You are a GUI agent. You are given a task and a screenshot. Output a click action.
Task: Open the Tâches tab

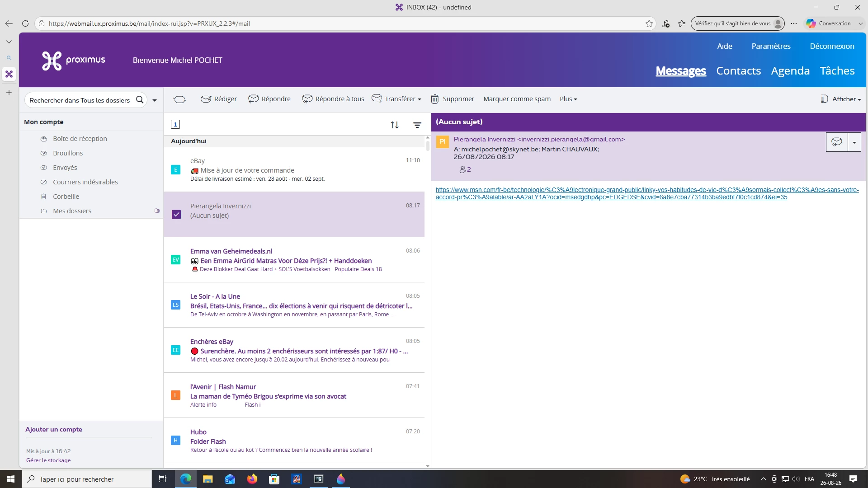tap(837, 71)
